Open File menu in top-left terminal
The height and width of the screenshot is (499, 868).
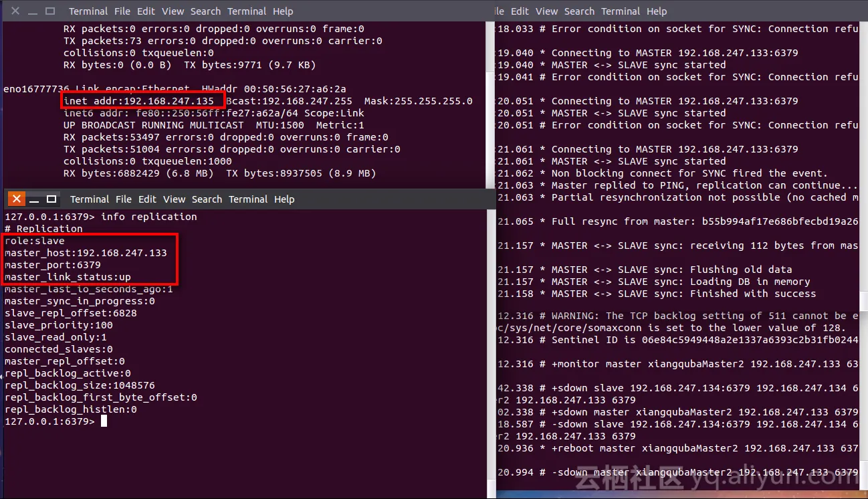click(122, 11)
